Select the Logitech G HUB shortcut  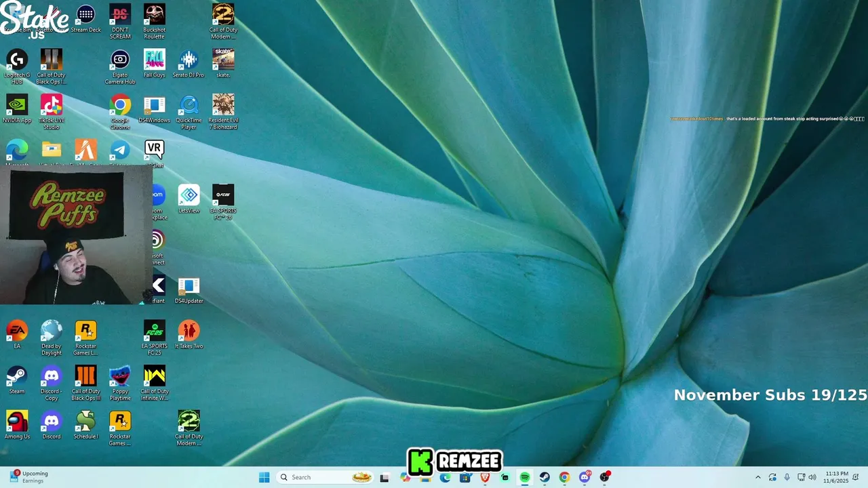17,67
